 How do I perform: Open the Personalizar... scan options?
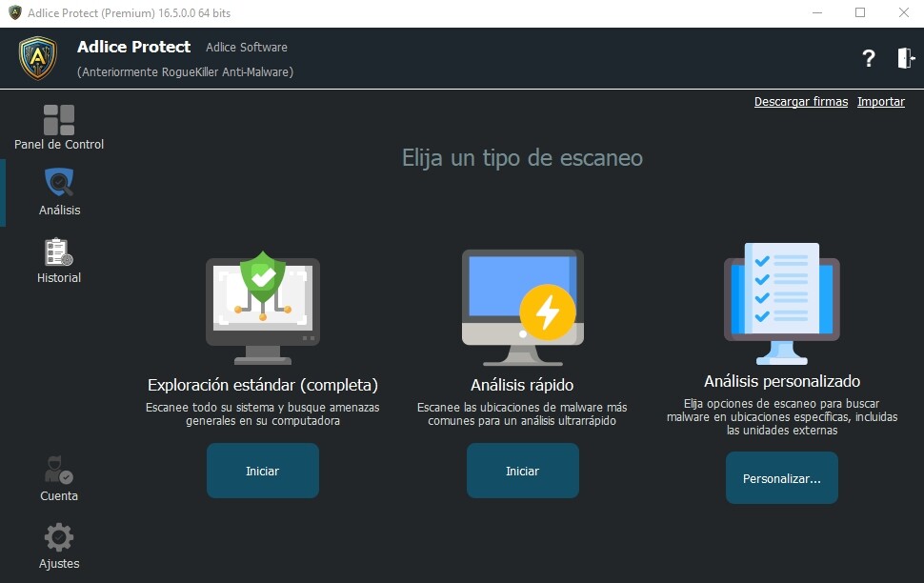pyautogui.click(x=781, y=478)
